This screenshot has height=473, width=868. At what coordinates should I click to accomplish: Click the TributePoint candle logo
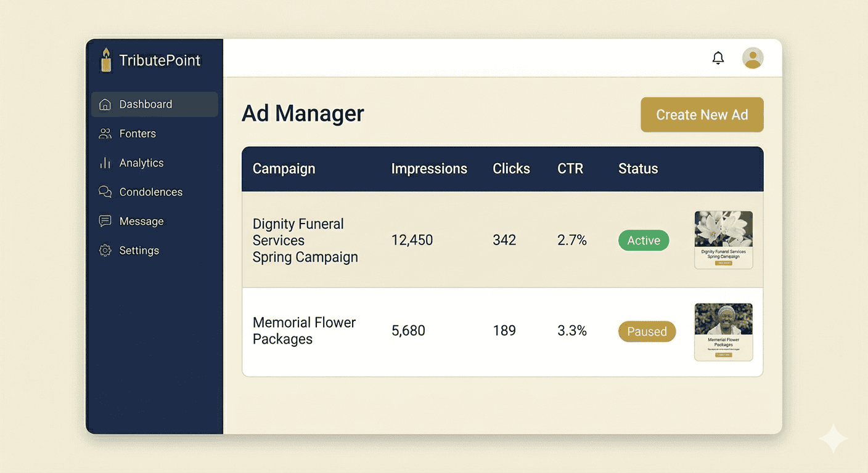coord(105,60)
